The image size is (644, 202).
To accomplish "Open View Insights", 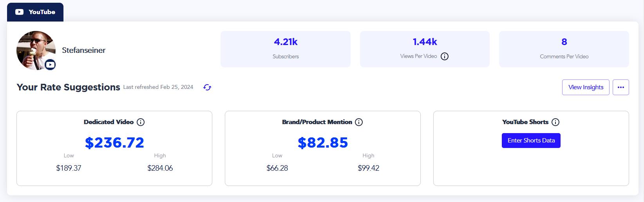I will [586, 87].
